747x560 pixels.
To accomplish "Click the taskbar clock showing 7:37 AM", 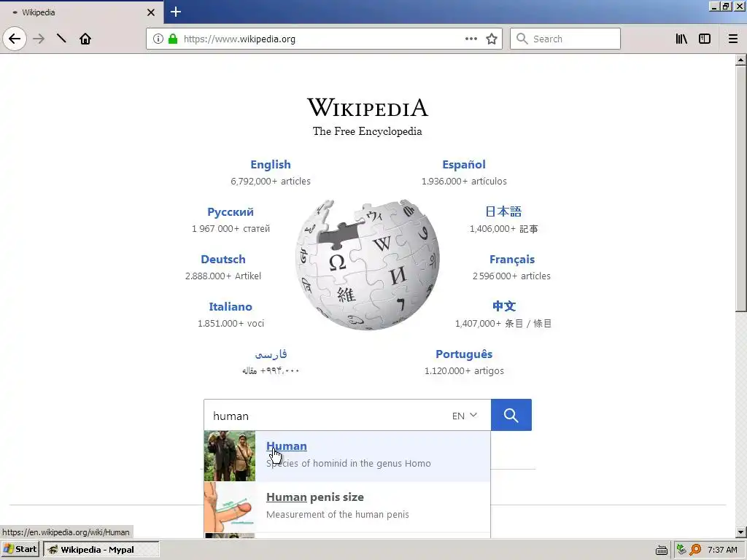I will coord(722,550).
